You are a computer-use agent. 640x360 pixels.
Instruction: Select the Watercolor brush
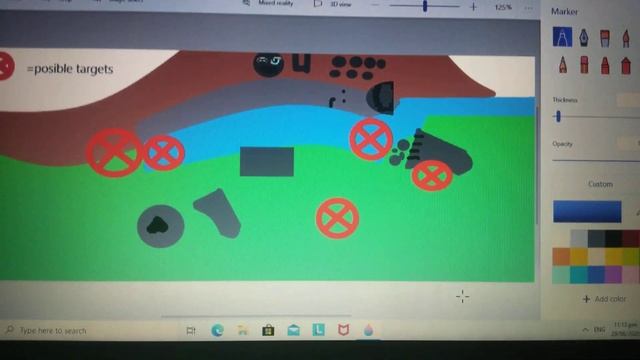(626, 38)
